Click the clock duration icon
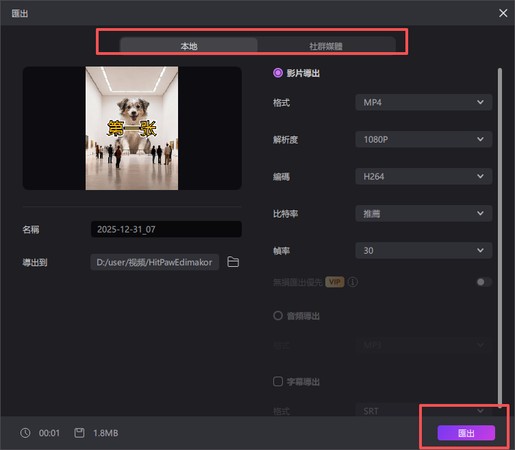 [x=25, y=433]
